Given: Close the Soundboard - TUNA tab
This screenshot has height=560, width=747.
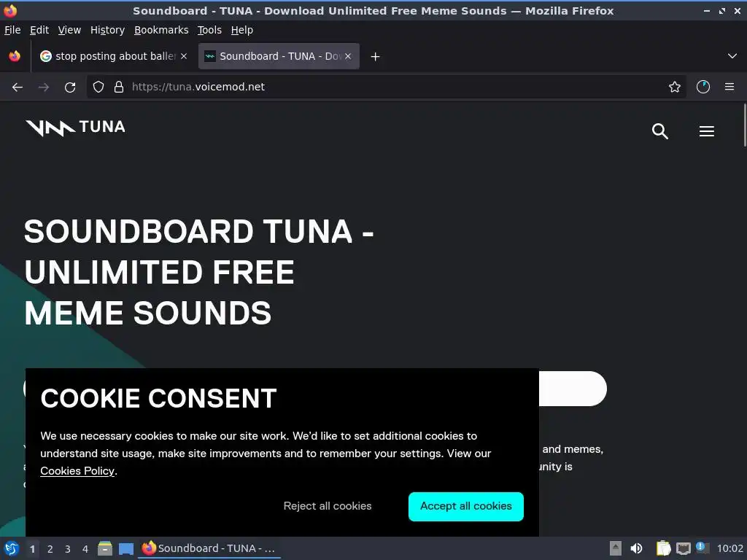Looking at the screenshot, I should [x=348, y=56].
